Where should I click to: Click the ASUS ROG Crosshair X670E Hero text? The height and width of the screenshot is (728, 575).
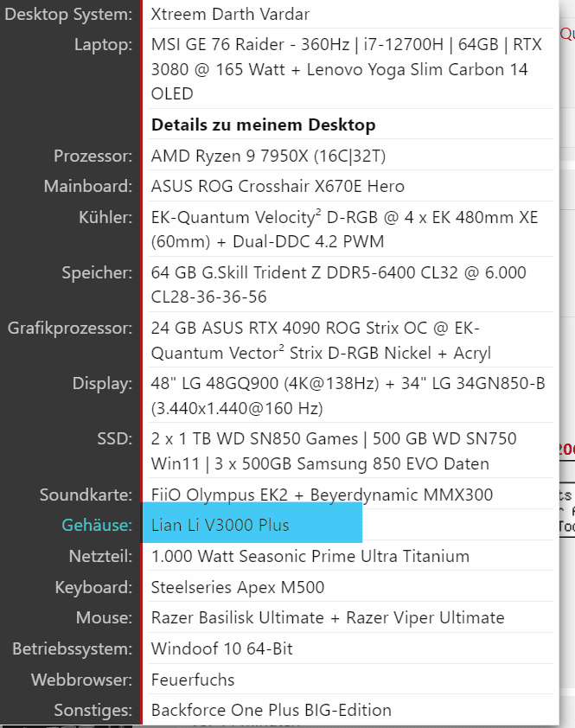(278, 186)
